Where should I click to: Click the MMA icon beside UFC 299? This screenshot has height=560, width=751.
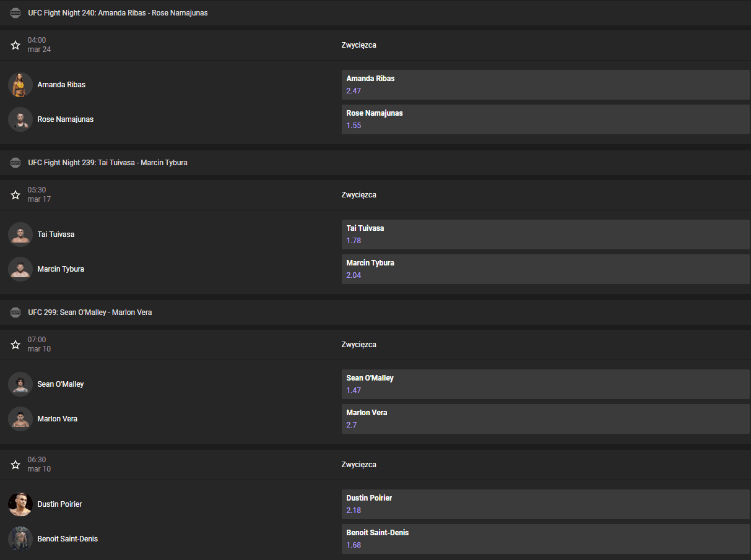[x=15, y=312]
